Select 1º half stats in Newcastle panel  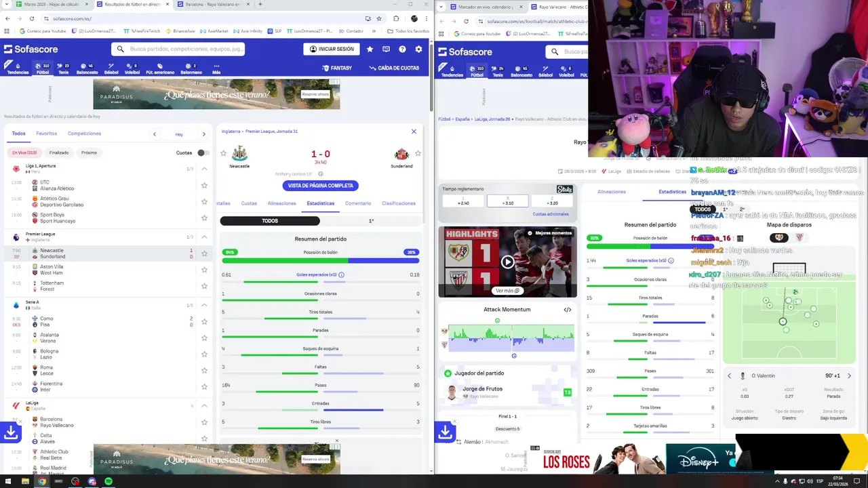point(371,221)
